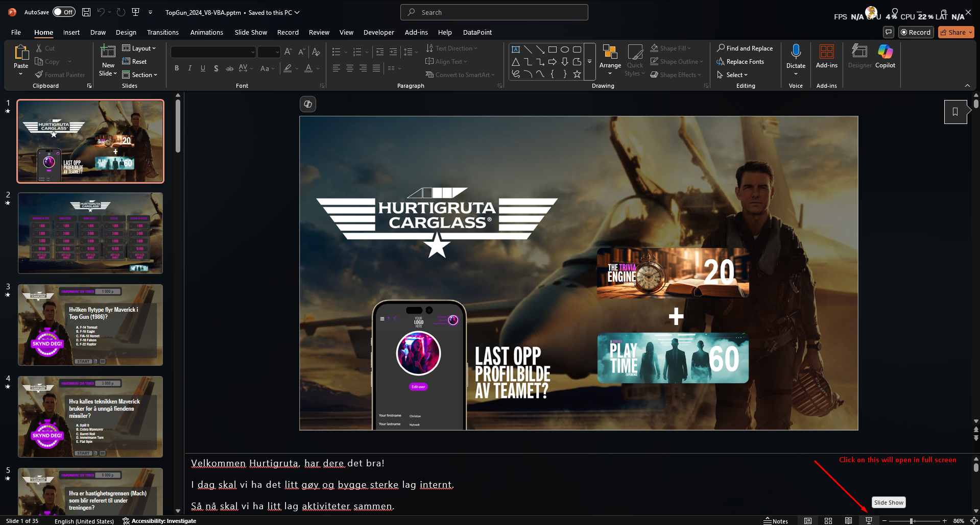Image resolution: width=980 pixels, height=525 pixels.
Task: Click Replace Fonts
Action: click(x=740, y=62)
